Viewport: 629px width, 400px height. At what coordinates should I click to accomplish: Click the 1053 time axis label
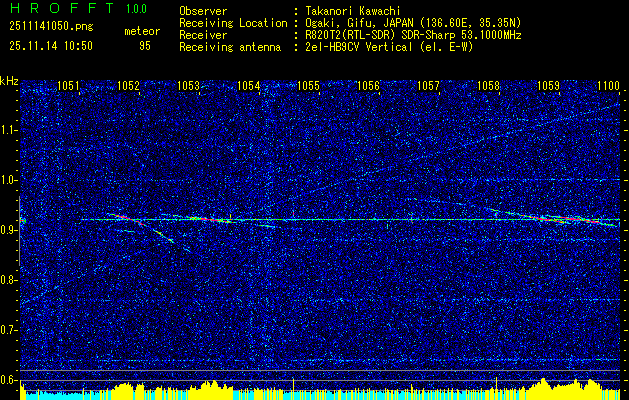(x=189, y=85)
